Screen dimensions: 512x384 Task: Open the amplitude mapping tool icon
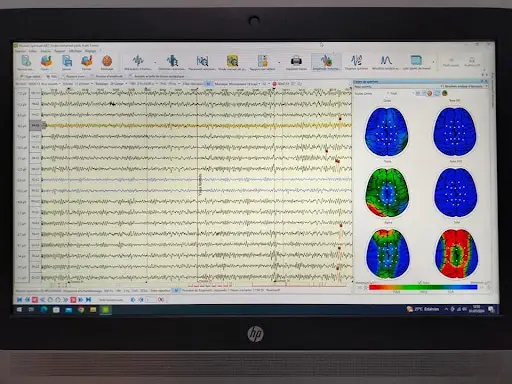pyautogui.click(x=326, y=61)
